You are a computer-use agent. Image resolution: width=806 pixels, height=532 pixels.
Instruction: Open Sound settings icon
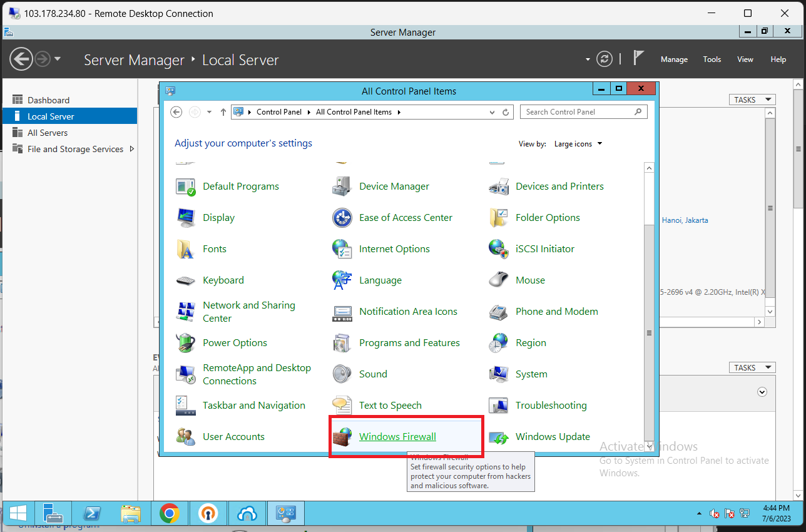[342, 374]
